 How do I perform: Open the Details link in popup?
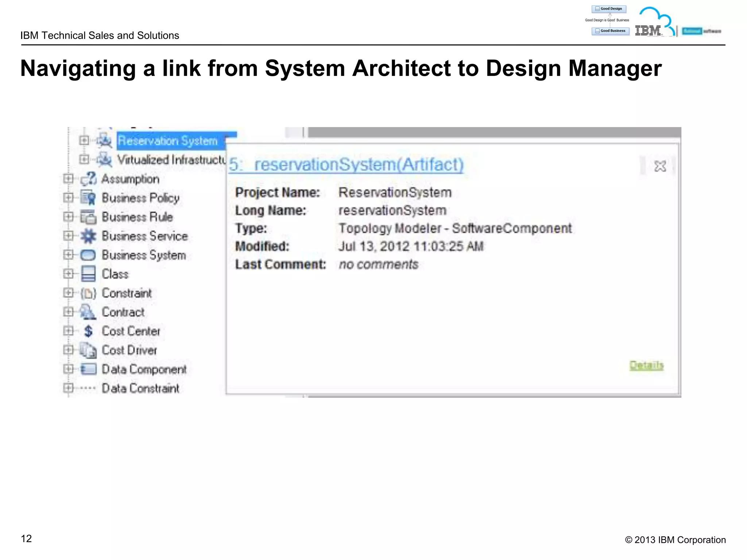coord(646,365)
